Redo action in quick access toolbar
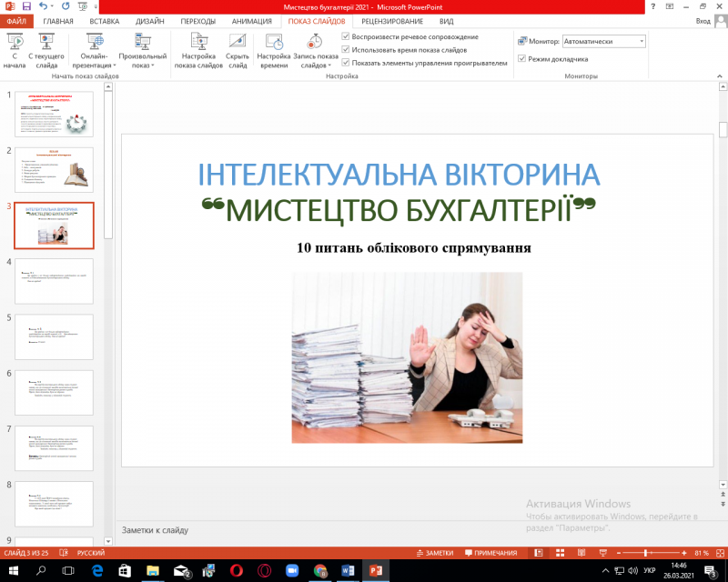 click(x=66, y=6)
